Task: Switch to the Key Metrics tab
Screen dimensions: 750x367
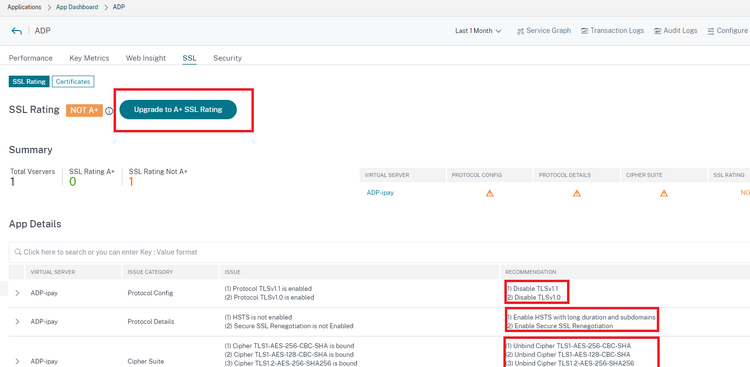Action: point(89,58)
